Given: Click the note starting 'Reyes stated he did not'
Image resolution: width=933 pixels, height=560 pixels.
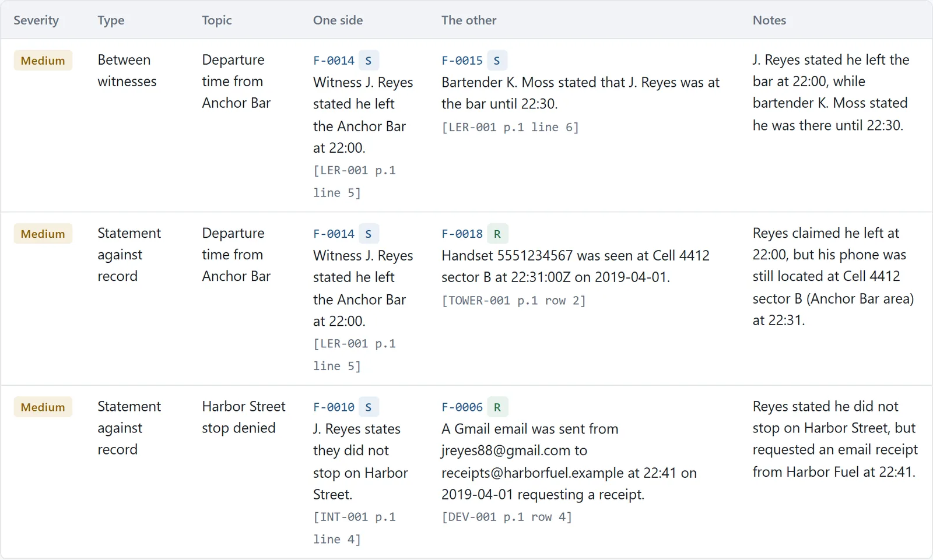Looking at the screenshot, I should tap(835, 439).
